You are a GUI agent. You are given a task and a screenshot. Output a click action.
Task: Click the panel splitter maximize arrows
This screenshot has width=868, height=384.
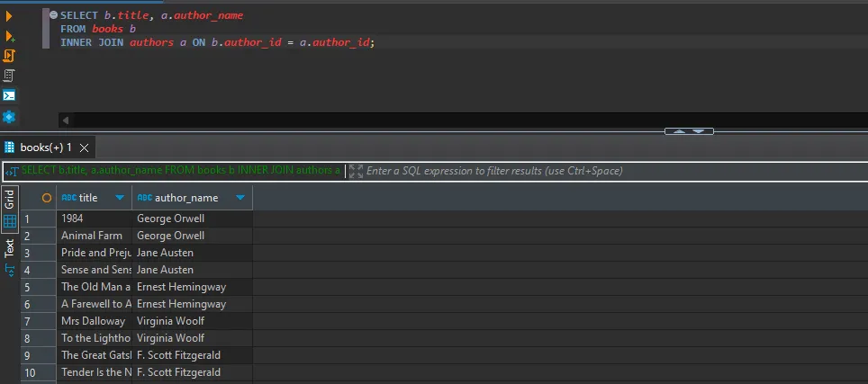coord(689,131)
